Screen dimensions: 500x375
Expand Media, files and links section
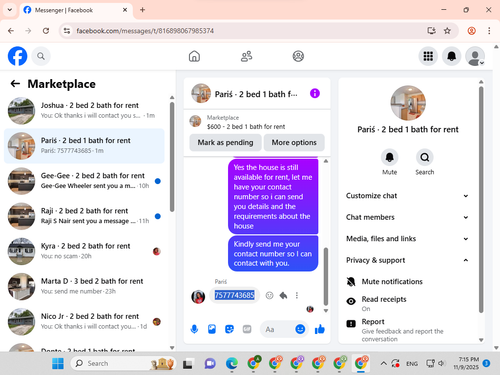point(407,239)
